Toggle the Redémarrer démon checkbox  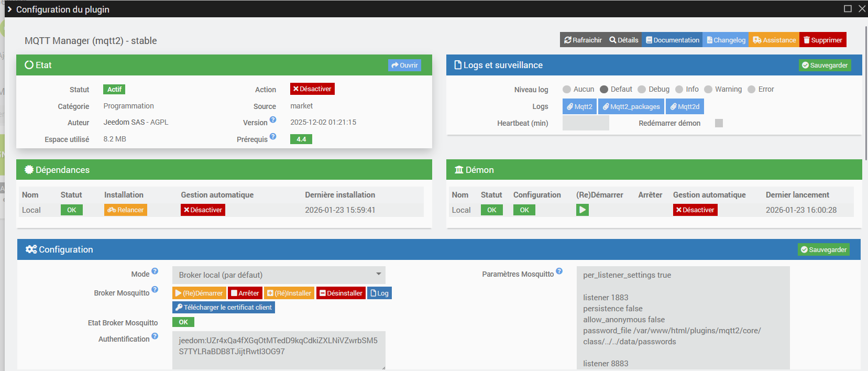[x=719, y=123]
